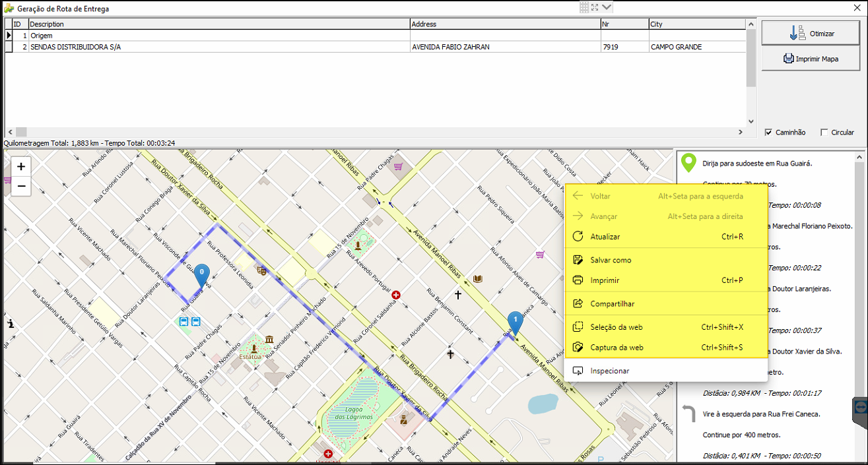Click the expand arrows icon in title bar

595,7
